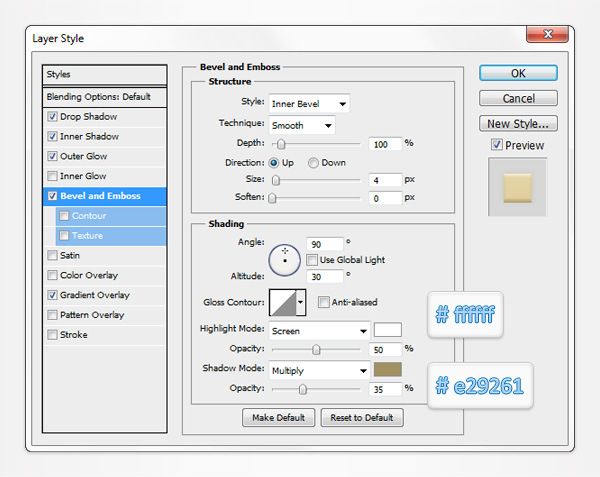Open the Highlight Mode dropdown set to Screen
The height and width of the screenshot is (477, 600).
(319, 330)
